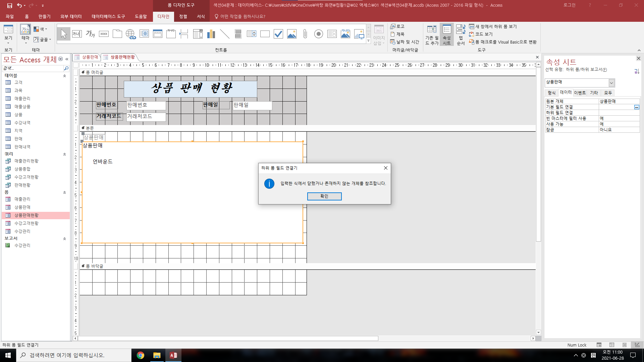644x362 pixels.
Task: Select the line control tool
Action: pyautogui.click(x=224, y=34)
